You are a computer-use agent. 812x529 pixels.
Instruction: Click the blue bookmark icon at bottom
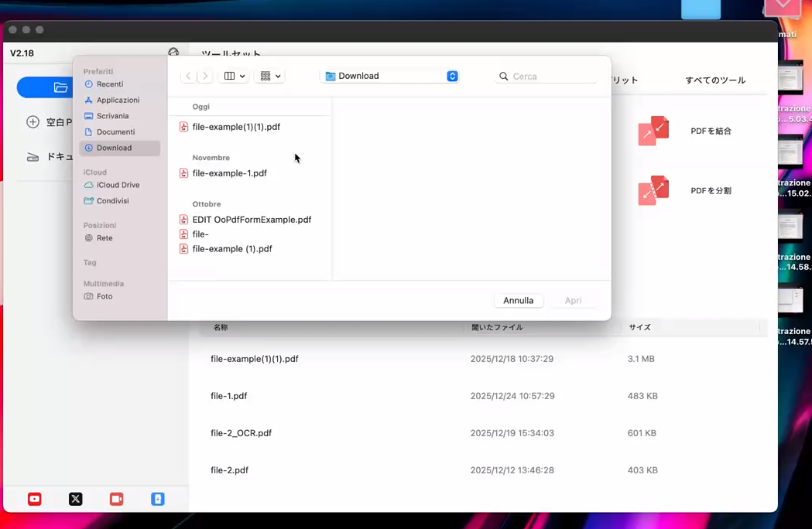[x=158, y=499]
